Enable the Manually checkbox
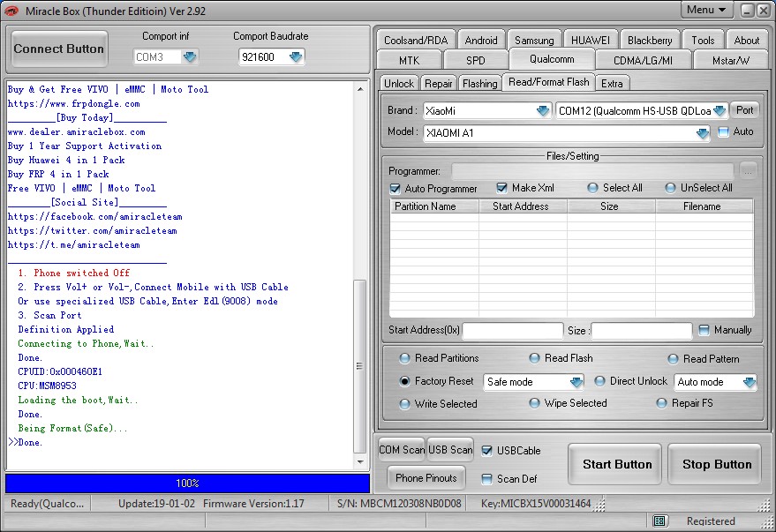Screen dimensions: 776x532 [704, 330]
